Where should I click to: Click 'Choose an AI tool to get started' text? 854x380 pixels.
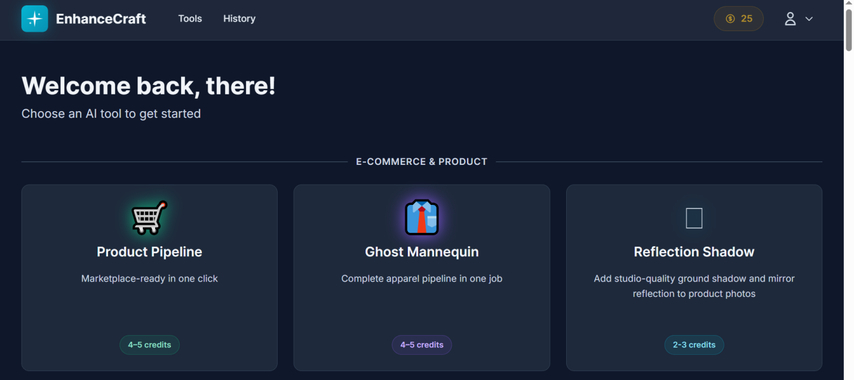[111, 114]
